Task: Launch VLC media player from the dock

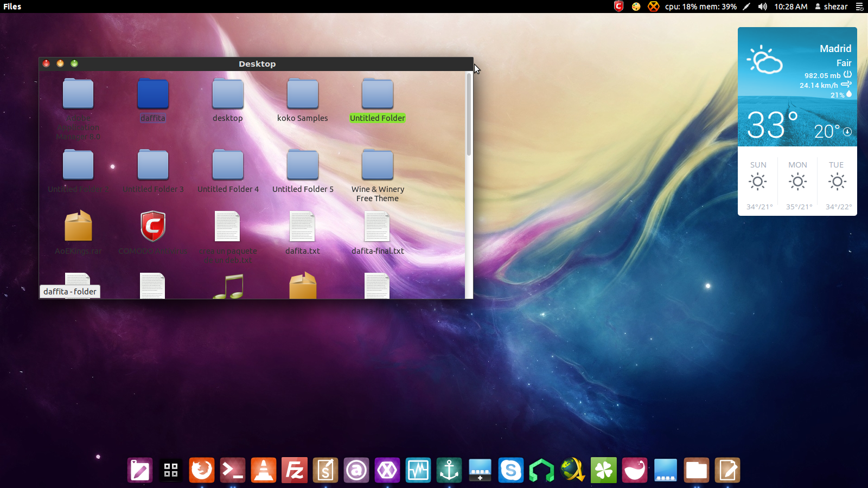Action: click(264, 470)
